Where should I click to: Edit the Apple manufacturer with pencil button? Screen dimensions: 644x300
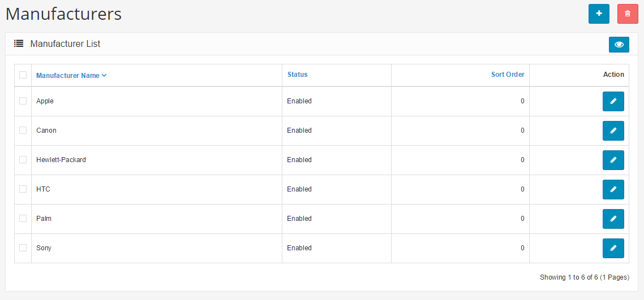(x=613, y=101)
